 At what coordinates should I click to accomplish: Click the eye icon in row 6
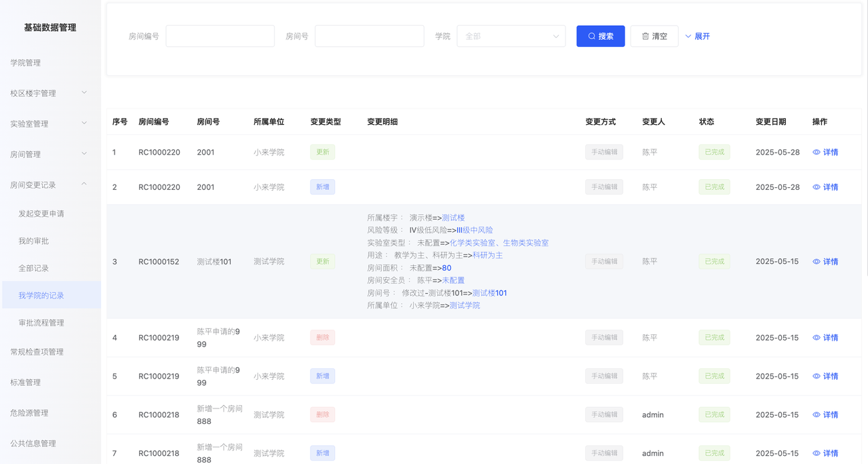(816, 415)
